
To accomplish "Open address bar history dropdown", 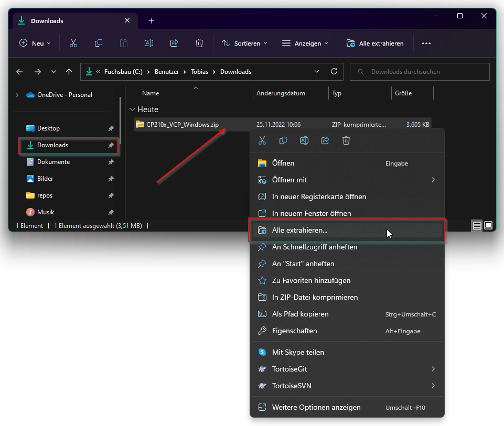I will [317, 72].
